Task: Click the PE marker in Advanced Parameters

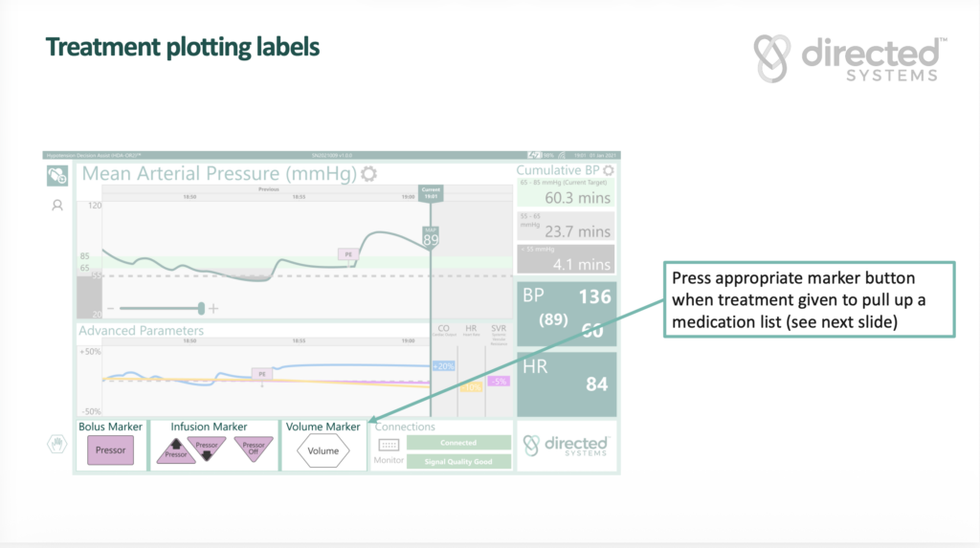Action: coord(261,375)
